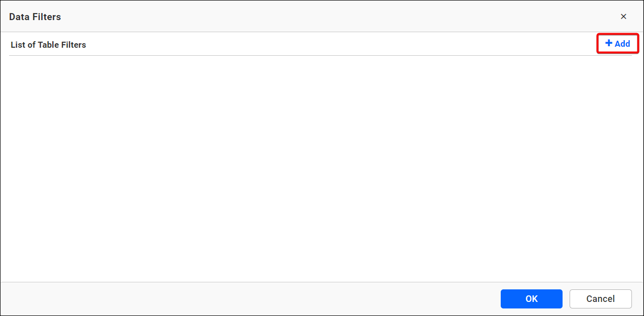Click the blue plus icon beside Add

[609, 44]
